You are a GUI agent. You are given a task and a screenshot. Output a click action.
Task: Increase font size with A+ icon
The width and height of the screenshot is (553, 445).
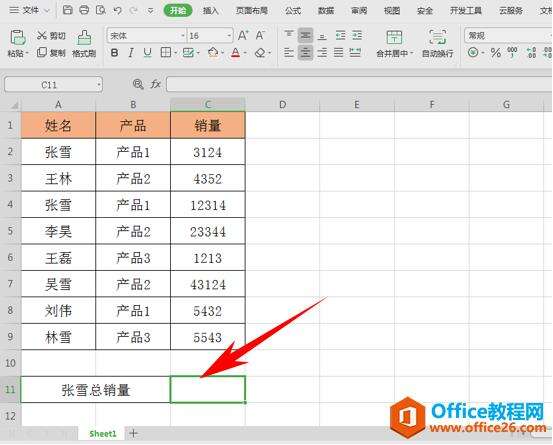(x=243, y=36)
